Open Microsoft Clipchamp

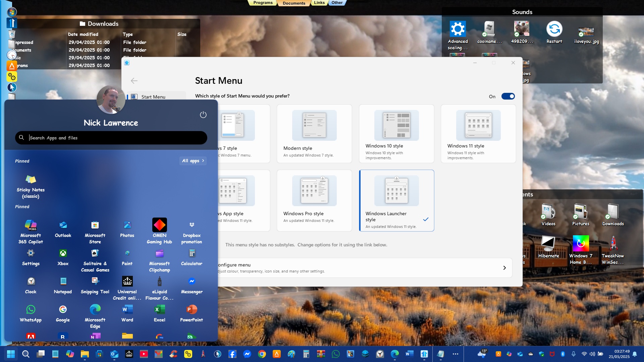159,260
